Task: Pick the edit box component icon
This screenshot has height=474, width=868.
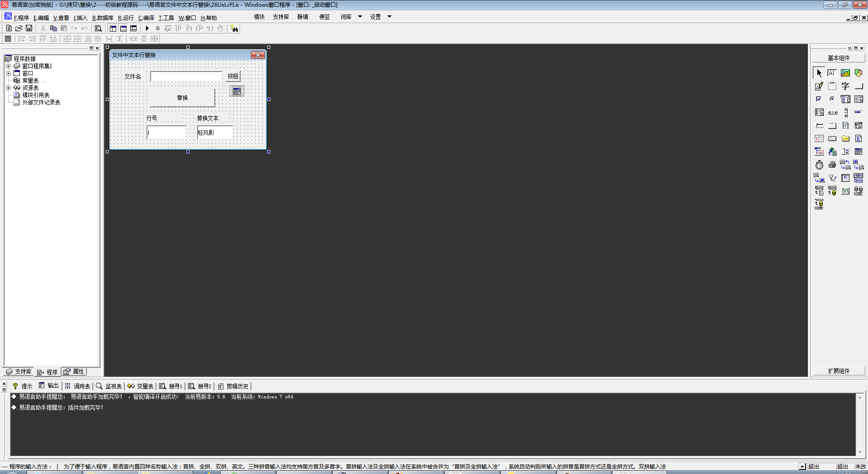Action: [832, 73]
